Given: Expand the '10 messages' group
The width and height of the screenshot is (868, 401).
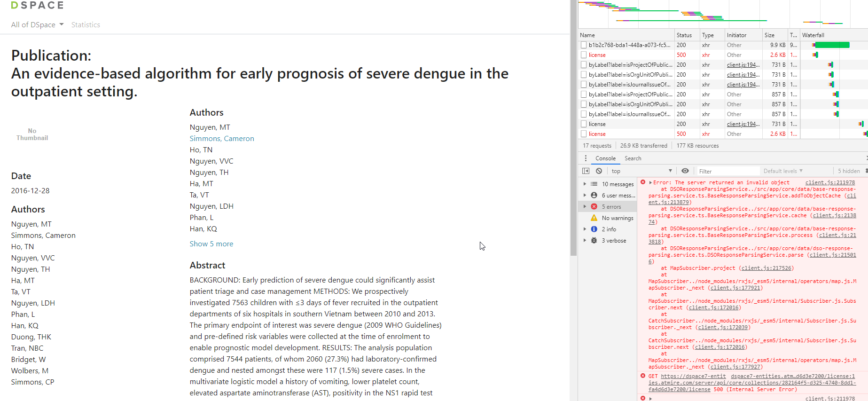Looking at the screenshot, I should tap(585, 184).
